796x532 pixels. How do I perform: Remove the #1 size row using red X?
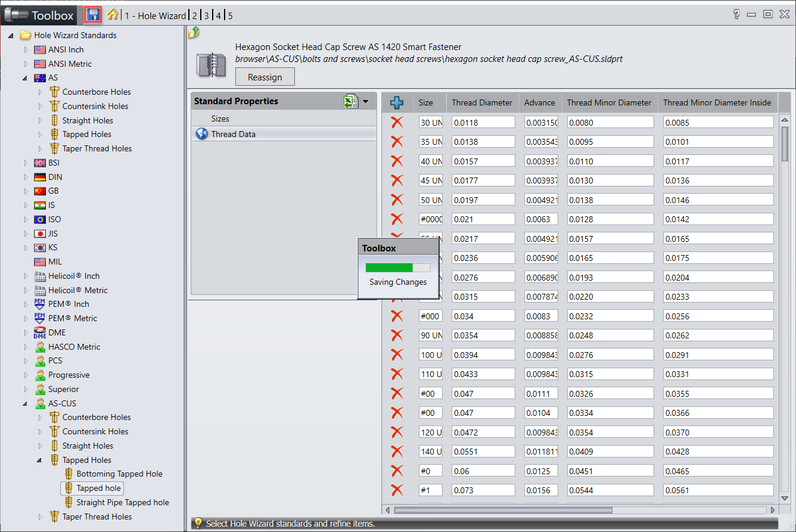coord(397,490)
